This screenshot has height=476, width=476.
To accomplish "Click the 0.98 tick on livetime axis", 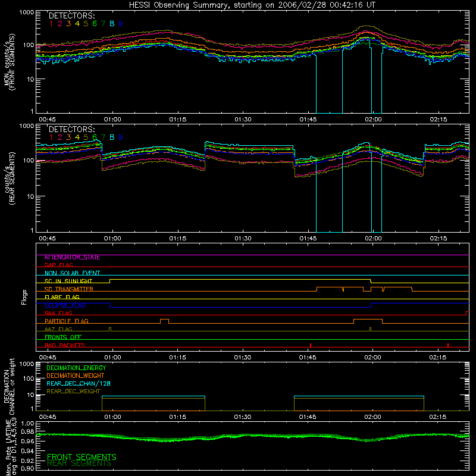I will pos(27,431).
